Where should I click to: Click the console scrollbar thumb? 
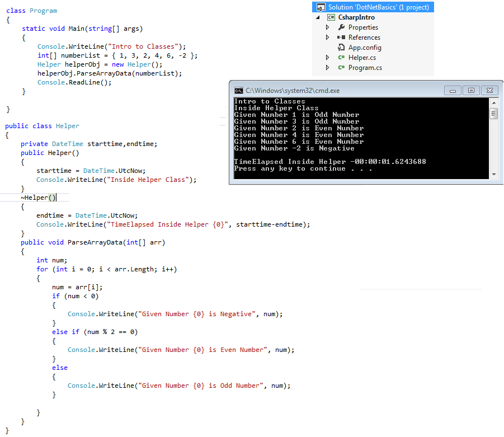(493, 114)
